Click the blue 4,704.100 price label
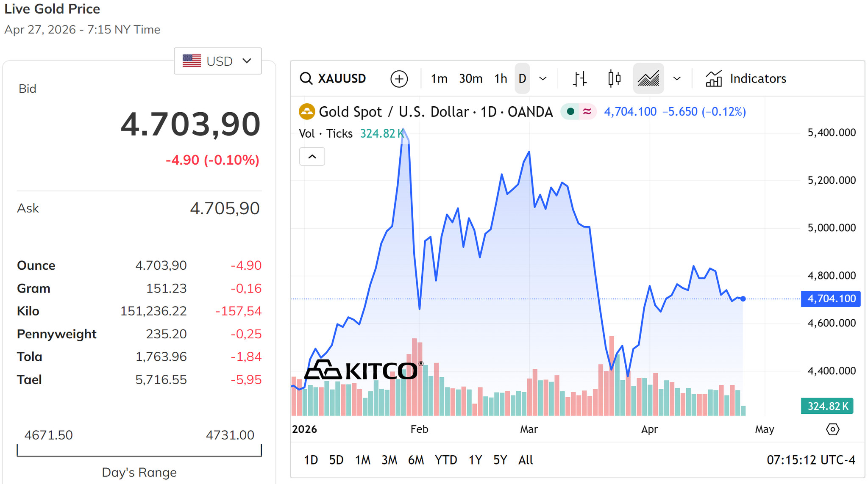868x484 pixels. (x=831, y=299)
